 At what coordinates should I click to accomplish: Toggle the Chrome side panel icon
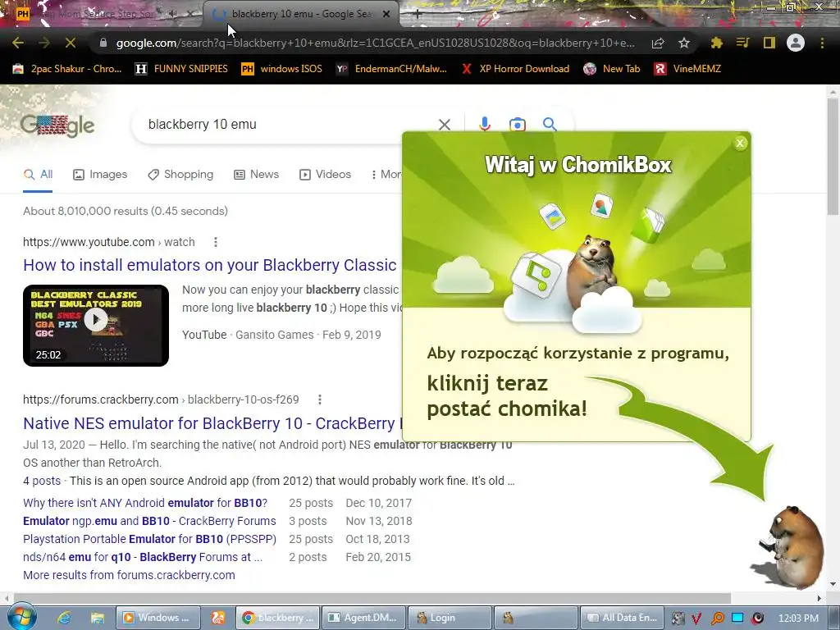(769, 43)
